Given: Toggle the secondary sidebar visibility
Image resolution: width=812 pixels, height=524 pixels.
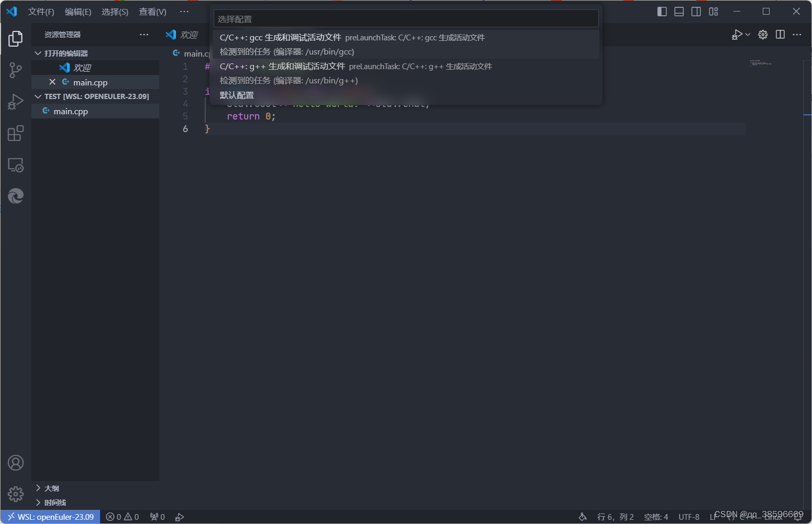Looking at the screenshot, I should click(x=696, y=11).
